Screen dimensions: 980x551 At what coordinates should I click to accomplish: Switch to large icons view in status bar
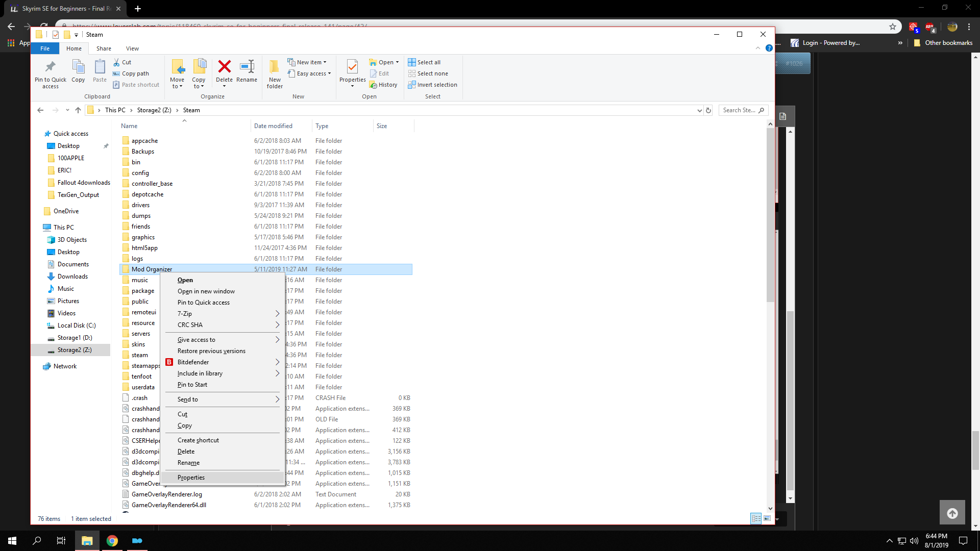pyautogui.click(x=767, y=518)
